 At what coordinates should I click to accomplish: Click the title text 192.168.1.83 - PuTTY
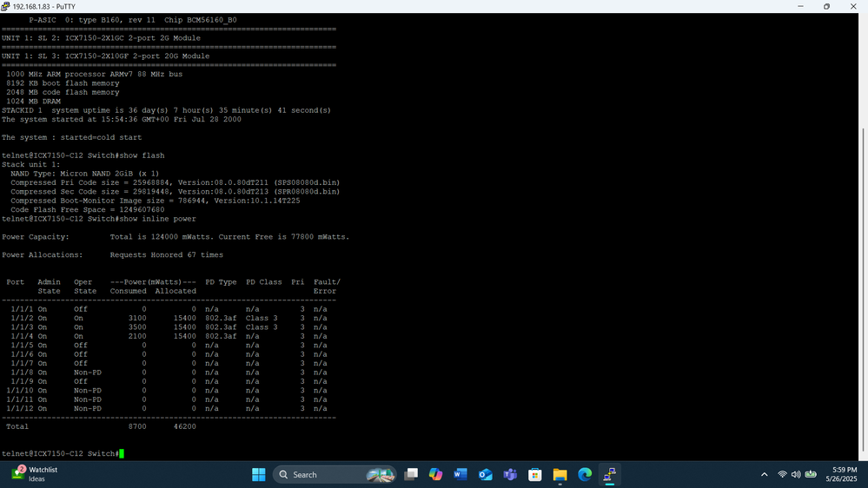click(x=43, y=7)
